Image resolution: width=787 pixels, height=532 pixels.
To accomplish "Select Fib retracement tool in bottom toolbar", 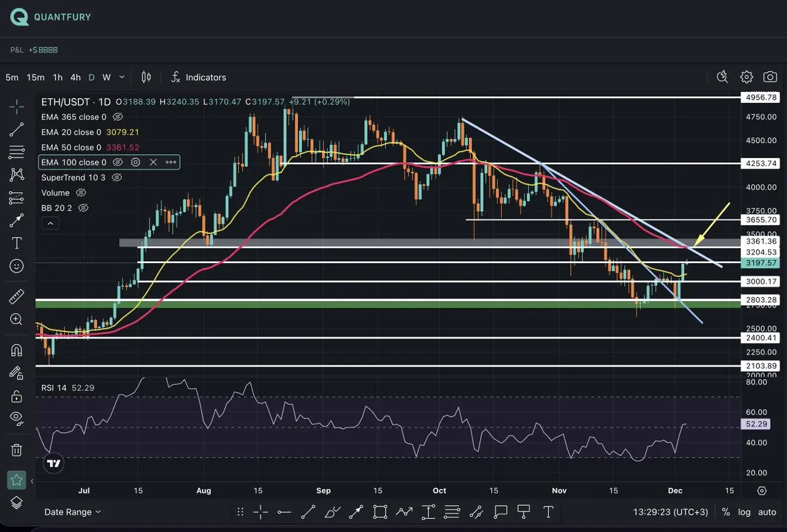I will pos(452,512).
